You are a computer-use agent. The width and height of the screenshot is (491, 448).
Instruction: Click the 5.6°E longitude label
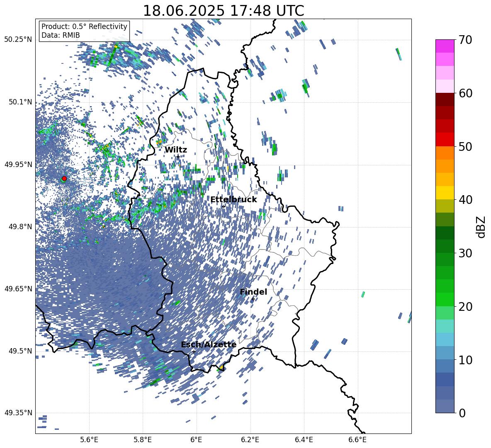tap(89, 440)
